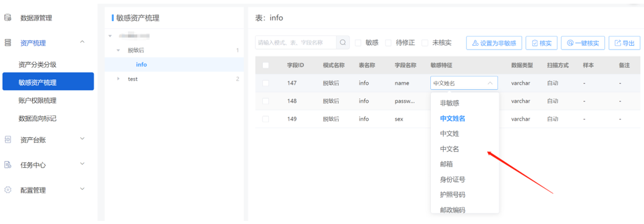Expand the 资产台账 menu chevron
Screen dimensions: 644x224
(x=82, y=139)
